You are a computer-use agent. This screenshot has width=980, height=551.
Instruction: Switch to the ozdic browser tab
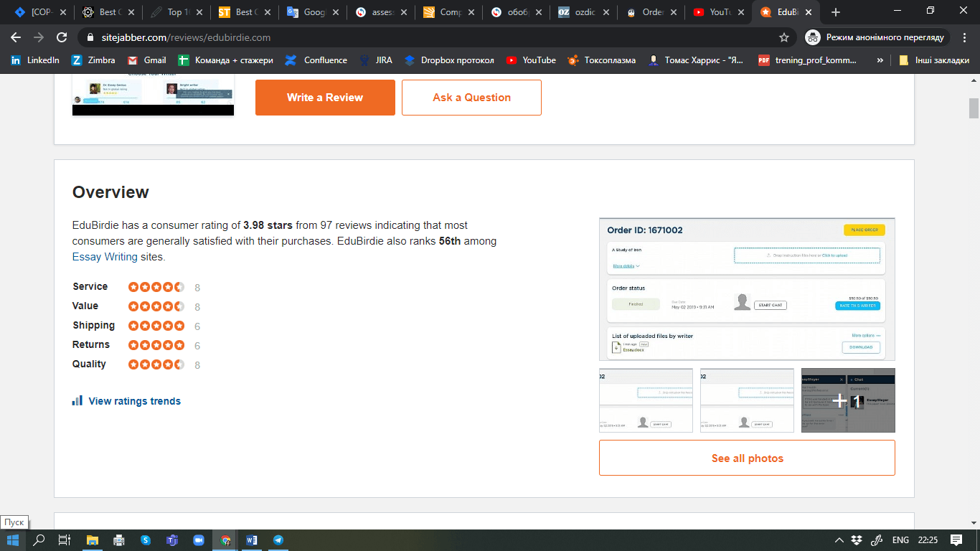click(x=585, y=12)
